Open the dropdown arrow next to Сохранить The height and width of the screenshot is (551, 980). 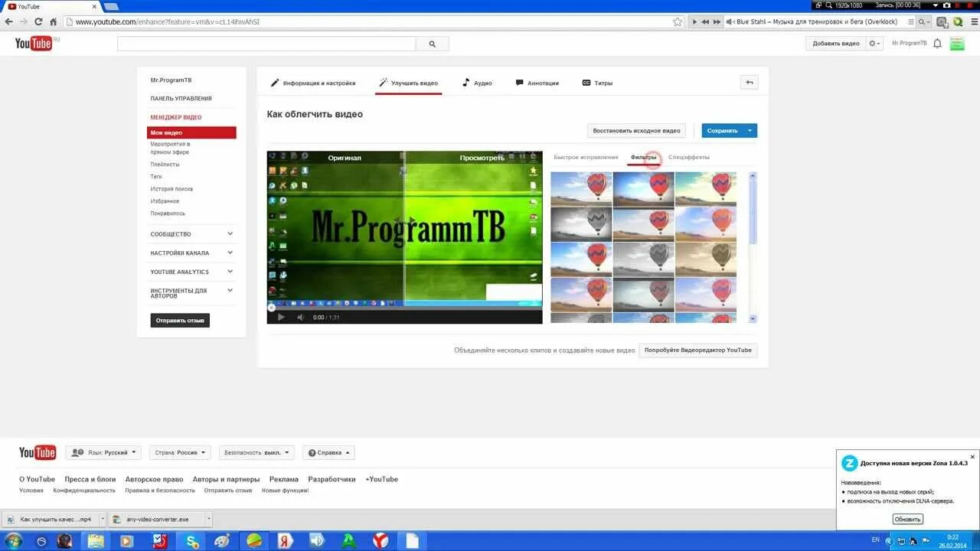[x=750, y=131]
